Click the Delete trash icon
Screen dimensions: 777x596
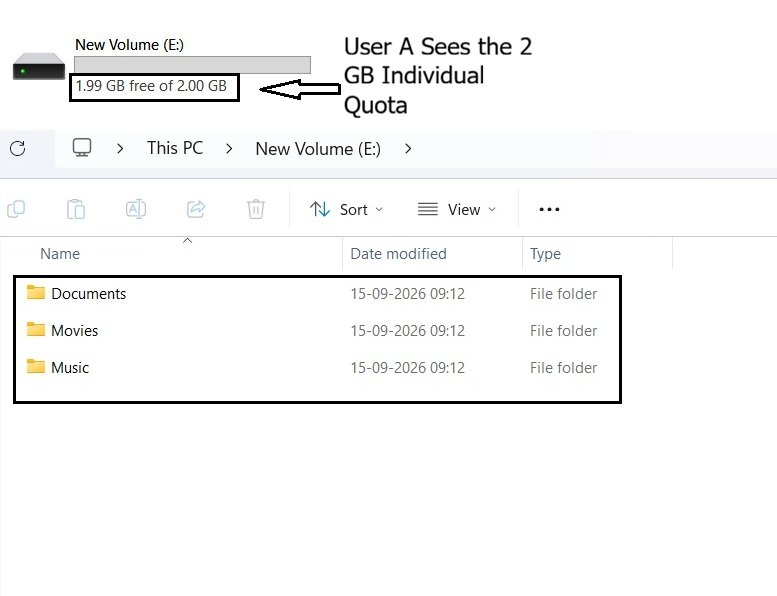[x=256, y=209]
